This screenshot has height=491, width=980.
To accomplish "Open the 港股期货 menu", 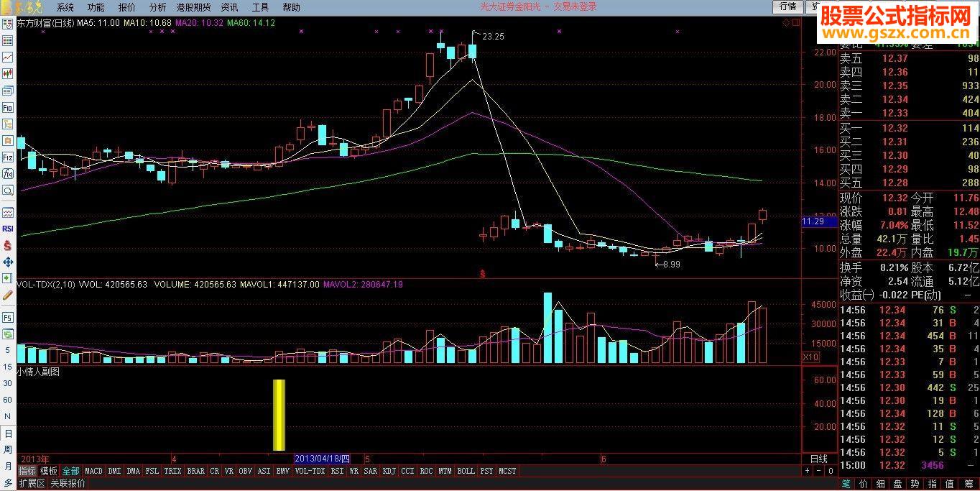I will tap(194, 7).
